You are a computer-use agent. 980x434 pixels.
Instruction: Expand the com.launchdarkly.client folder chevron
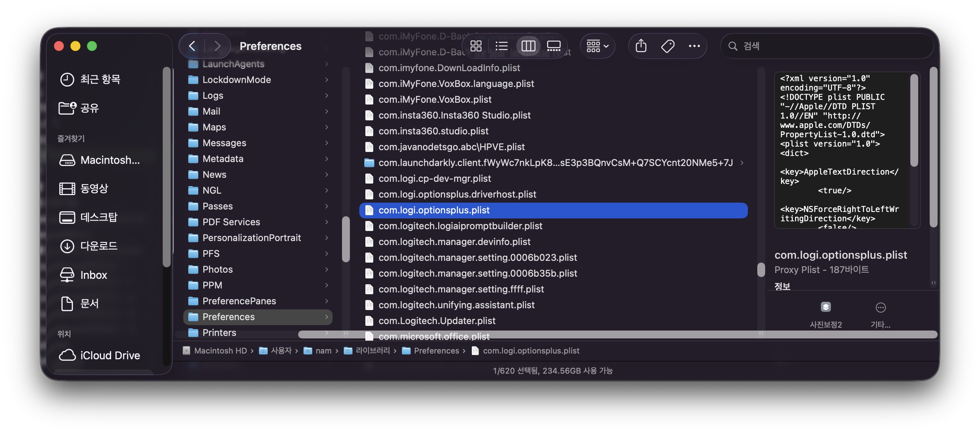(742, 163)
